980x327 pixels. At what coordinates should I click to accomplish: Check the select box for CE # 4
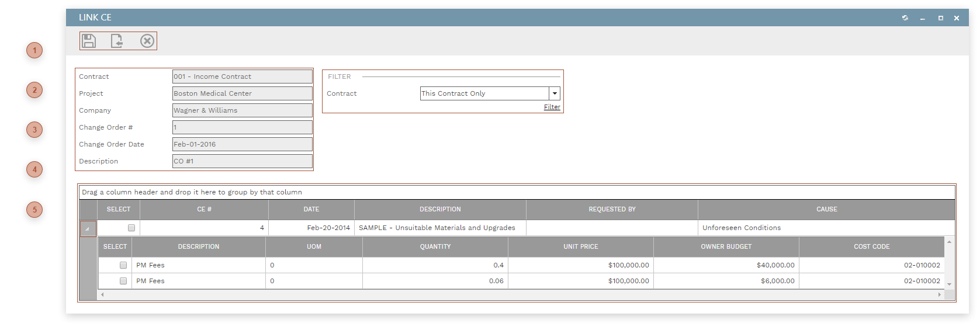click(131, 228)
